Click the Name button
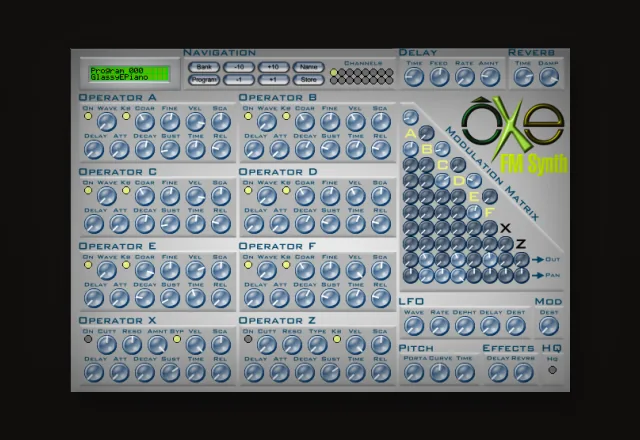Screen dimensions: 640x440 point(308,67)
